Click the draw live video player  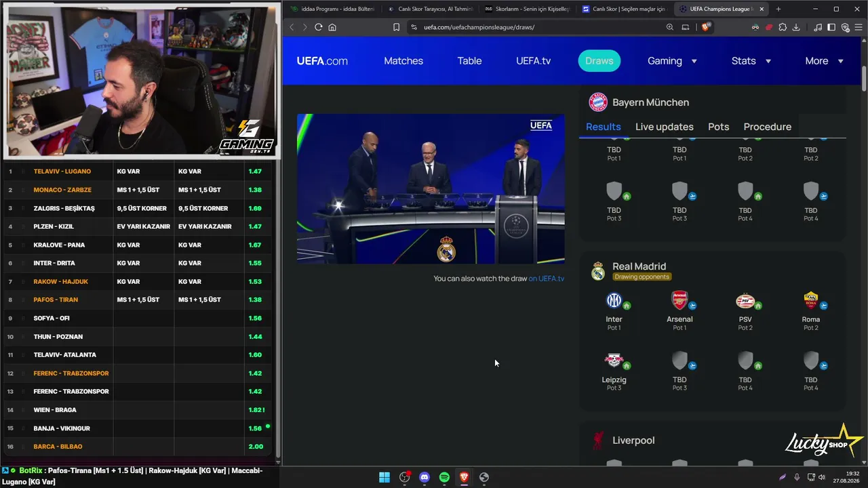pyautogui.click(x=431, y=188)
